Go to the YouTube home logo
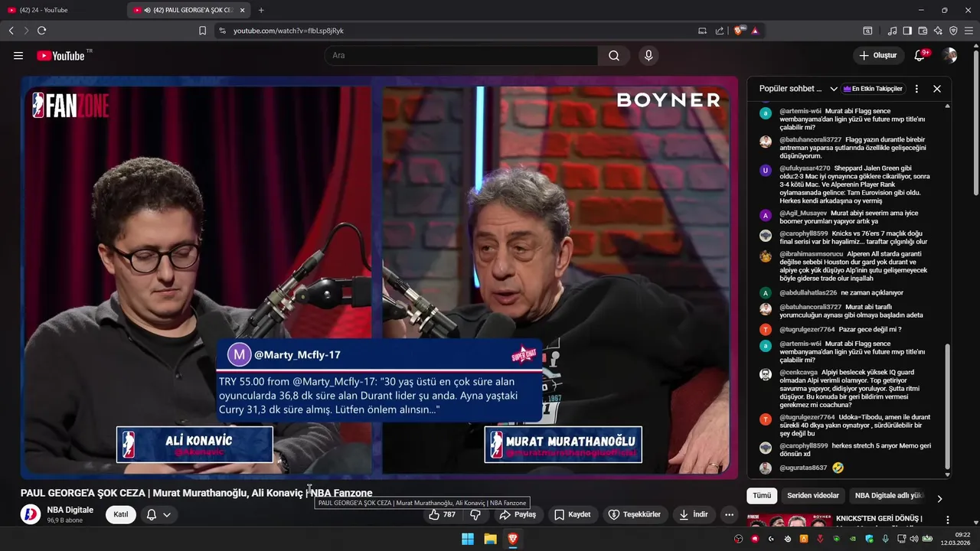The height and width of the screenshot is (551, 980). tap(60, 55)
